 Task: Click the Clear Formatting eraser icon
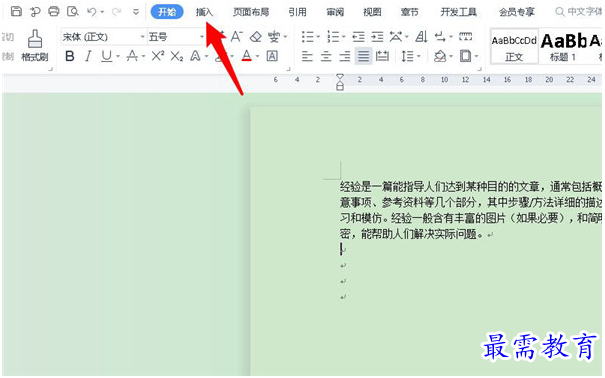point(255,37)
